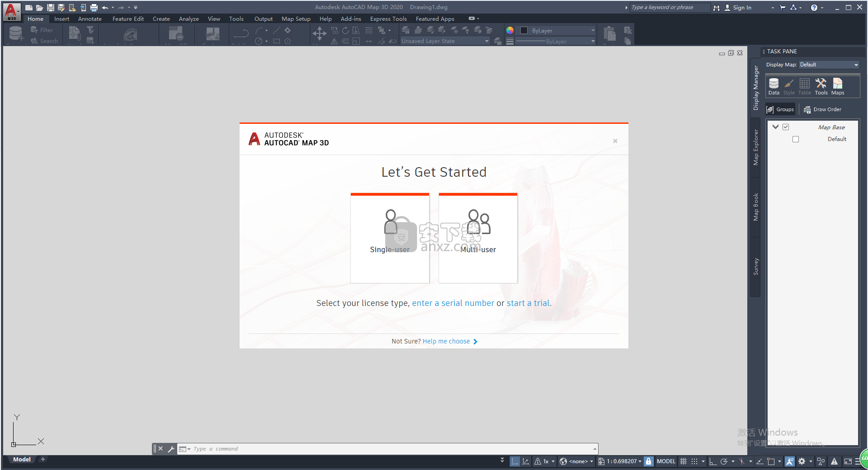868x470 pixels.
Task: Click the binoculars search icon
Action: [x=716, y=8]
